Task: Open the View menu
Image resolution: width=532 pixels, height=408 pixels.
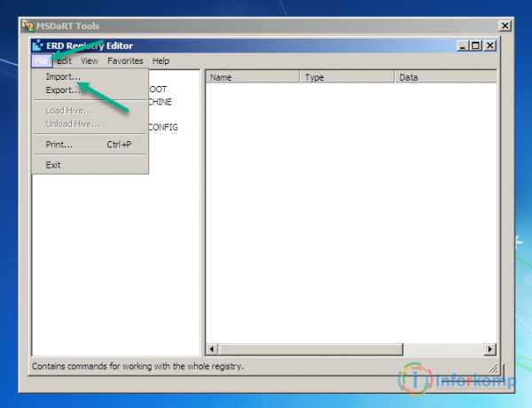Action: pyautogui.click(x=90, y=61)
